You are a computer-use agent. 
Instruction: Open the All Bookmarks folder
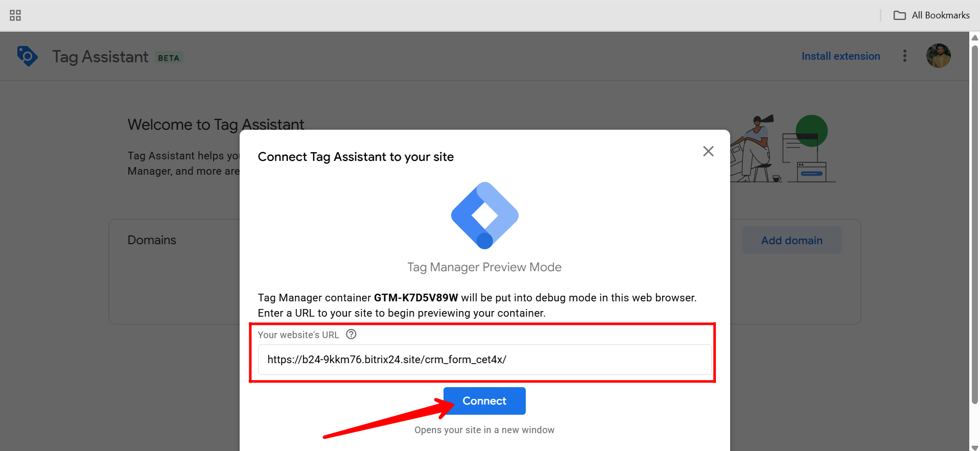pos(931,15)
